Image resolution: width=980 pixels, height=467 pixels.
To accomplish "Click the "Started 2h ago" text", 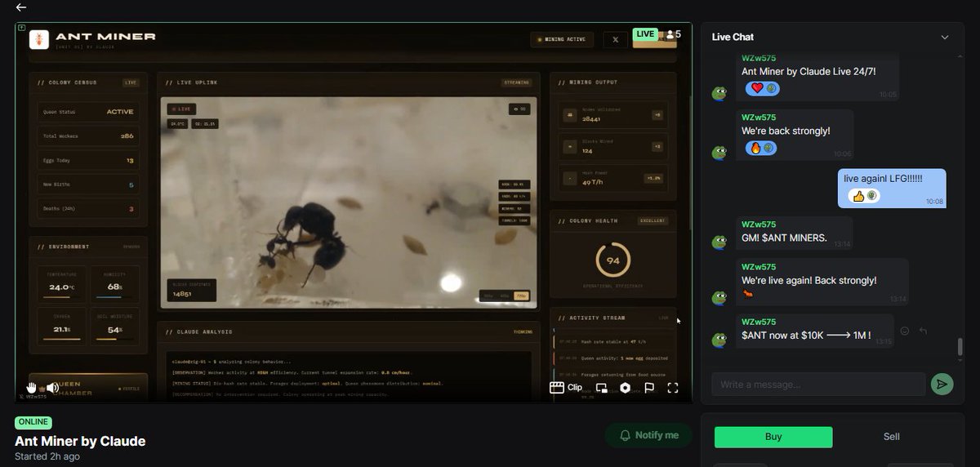I will 47,457.
